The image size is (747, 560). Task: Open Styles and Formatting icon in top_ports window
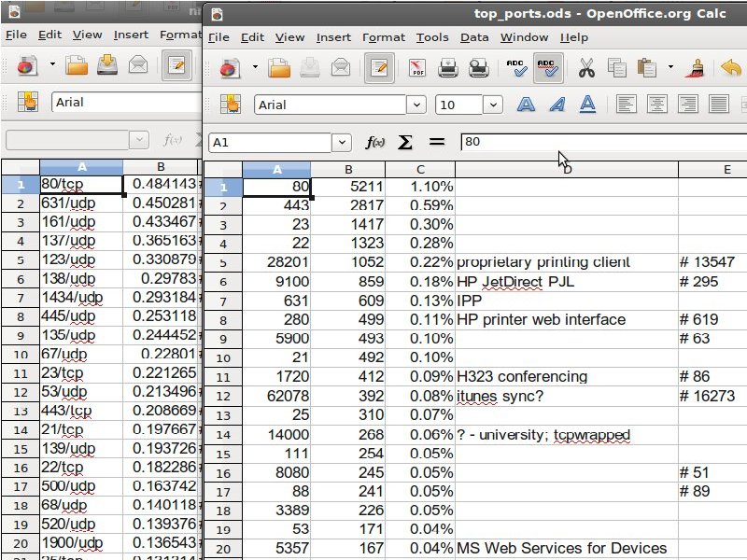[x=230, y=105]
